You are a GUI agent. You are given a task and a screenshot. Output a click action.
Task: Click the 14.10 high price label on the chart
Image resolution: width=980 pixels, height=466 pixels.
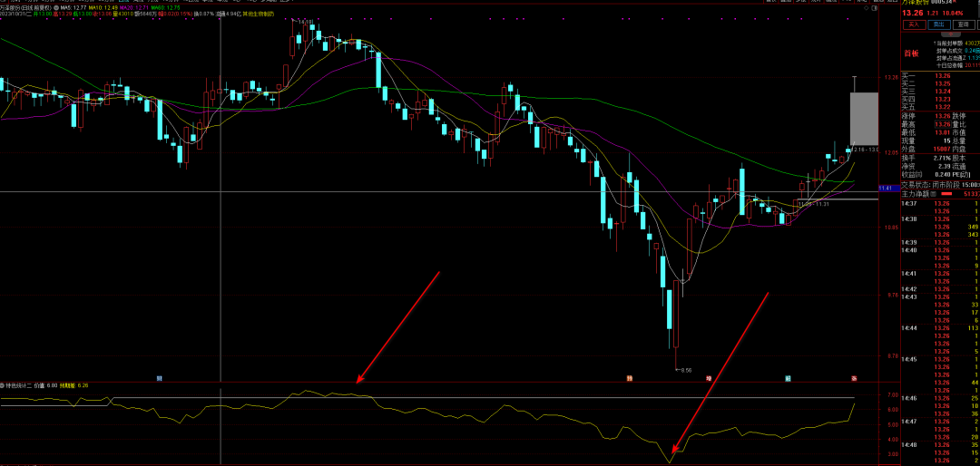click(305, 22)
